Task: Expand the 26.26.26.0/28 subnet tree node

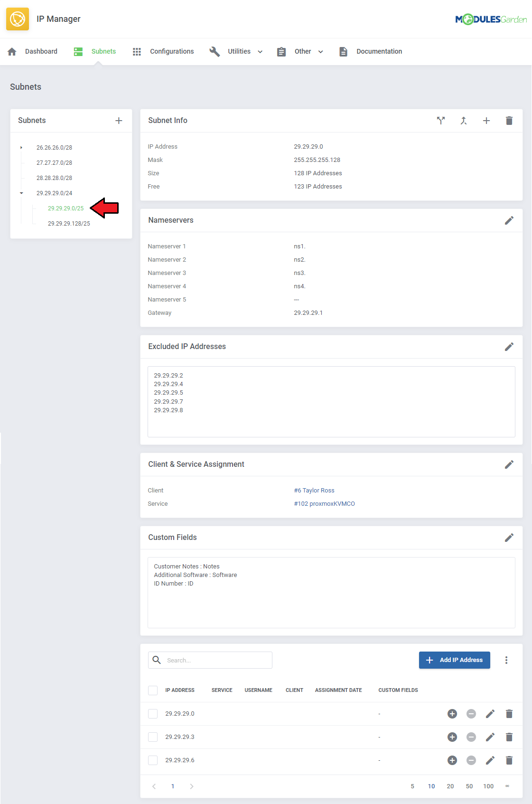Action: (21, 148)
